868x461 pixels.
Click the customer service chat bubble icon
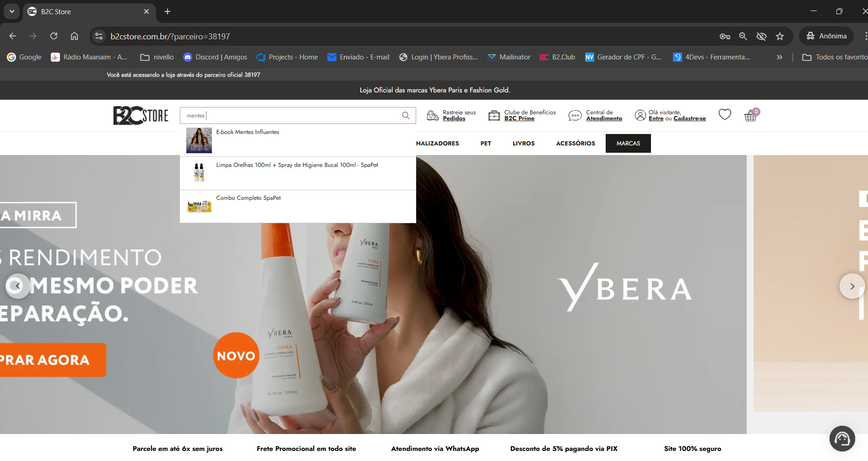point(575,116)
